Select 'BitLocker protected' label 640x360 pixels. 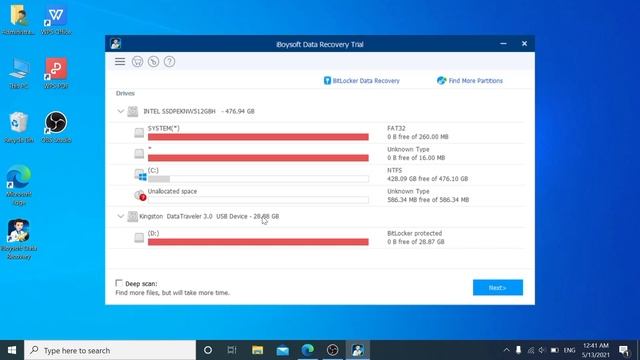coord(414,233)
